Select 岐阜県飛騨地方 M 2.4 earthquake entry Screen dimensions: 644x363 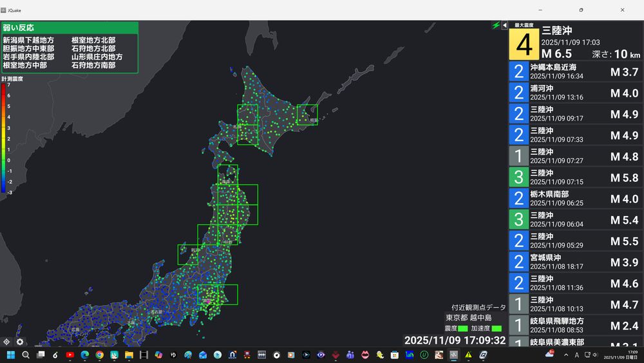point(576,326)
